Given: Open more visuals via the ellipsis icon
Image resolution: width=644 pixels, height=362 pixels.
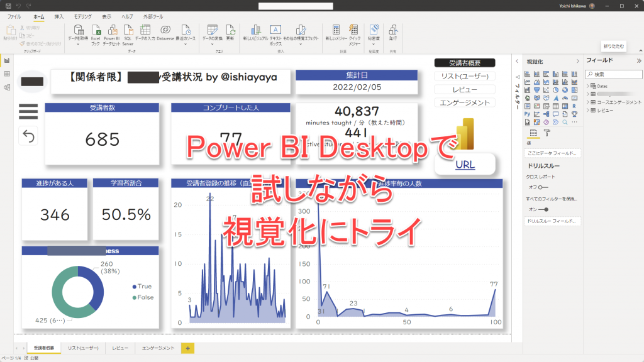Looking at the screenshot, I should (x=574, y=122).
